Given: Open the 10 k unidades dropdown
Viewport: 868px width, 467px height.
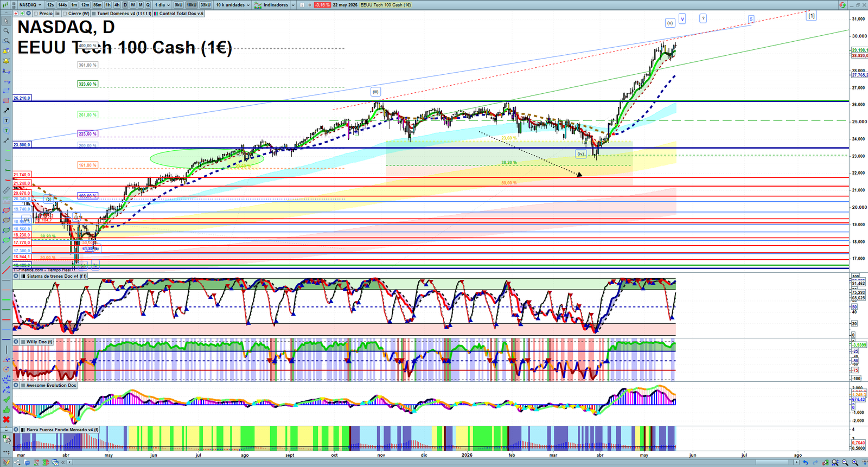Looking at the screenshot, I should pyautogui.click(x=233, y=5).
